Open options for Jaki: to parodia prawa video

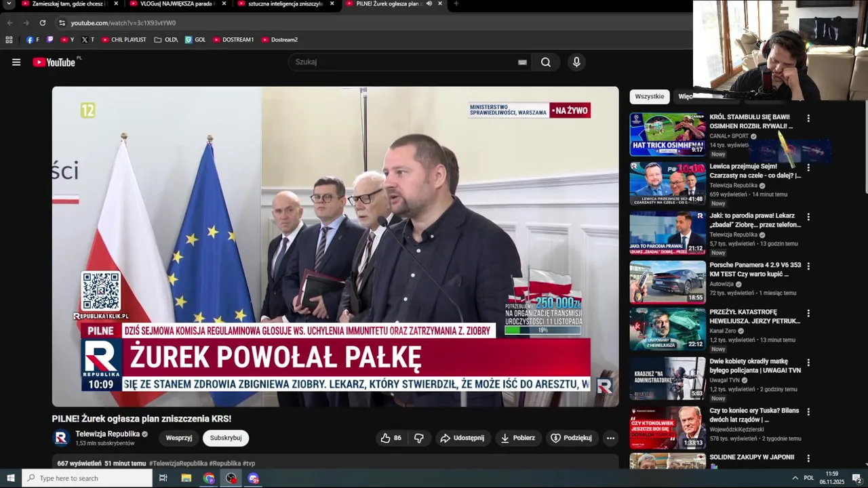pos(808,217)
